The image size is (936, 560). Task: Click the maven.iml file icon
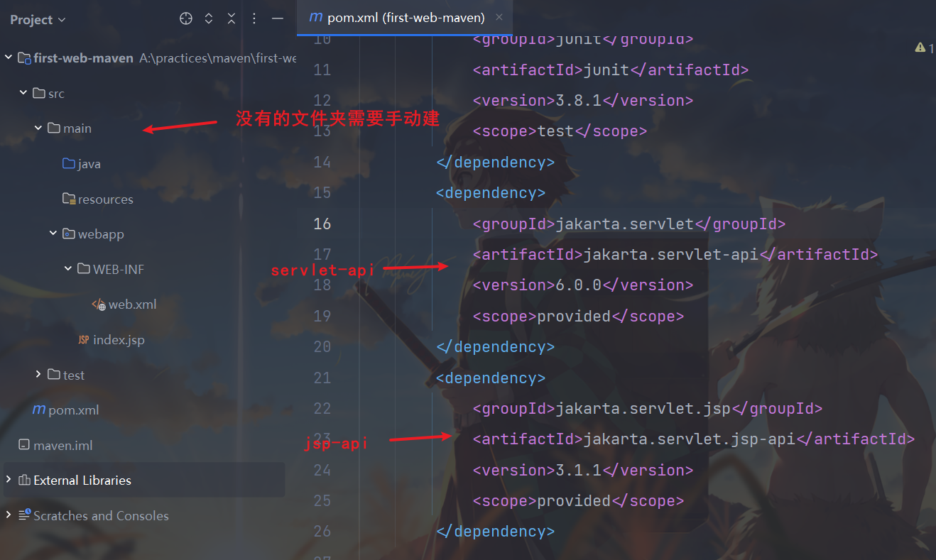[23, 445]
